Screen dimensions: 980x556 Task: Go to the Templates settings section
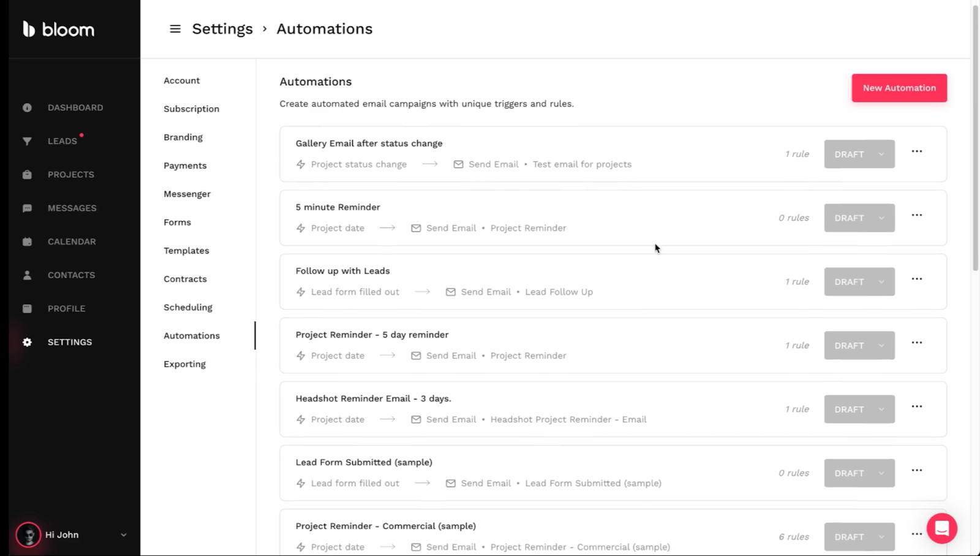(x=186, y=251)
